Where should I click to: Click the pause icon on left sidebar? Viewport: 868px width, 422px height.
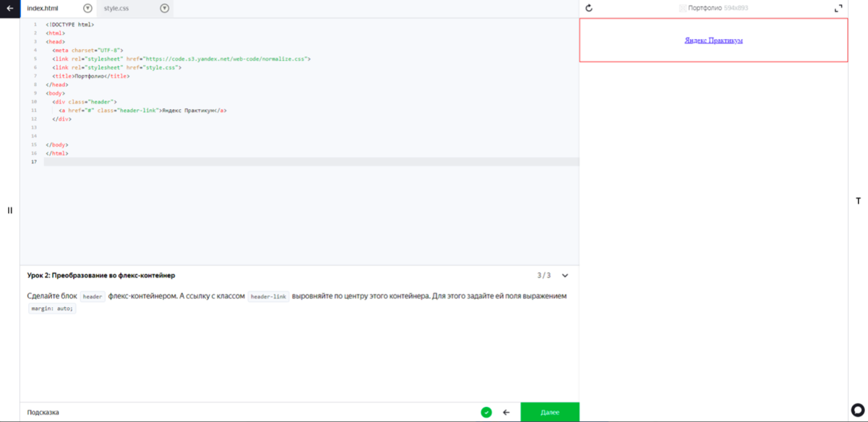(10, 210)
